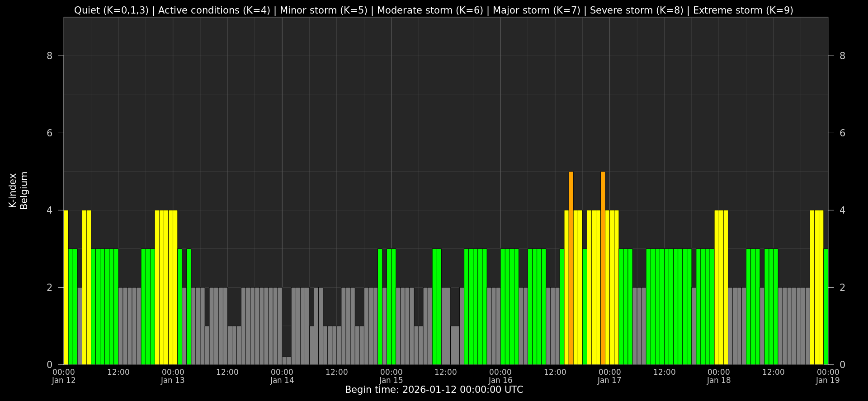Click the 12:00 label between Jan 15 and Jan 16
This screenshot has width=868, height=401.
(446, 372)
